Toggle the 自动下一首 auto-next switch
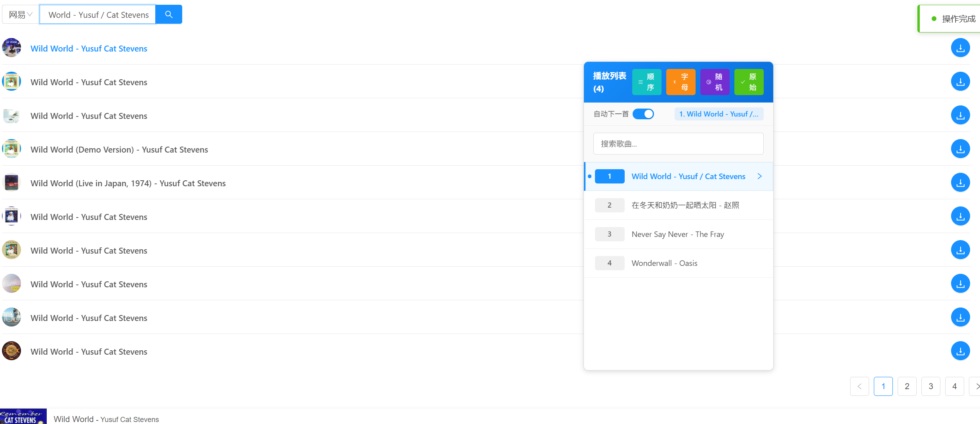Viewport: 980px width, 424px height. click(x=643, y=114)
